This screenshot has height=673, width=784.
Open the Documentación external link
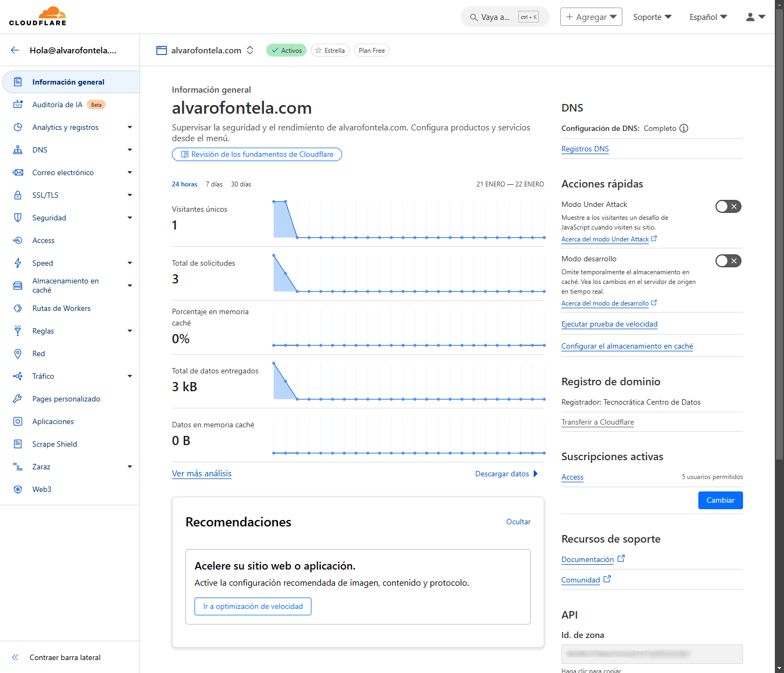593,559
